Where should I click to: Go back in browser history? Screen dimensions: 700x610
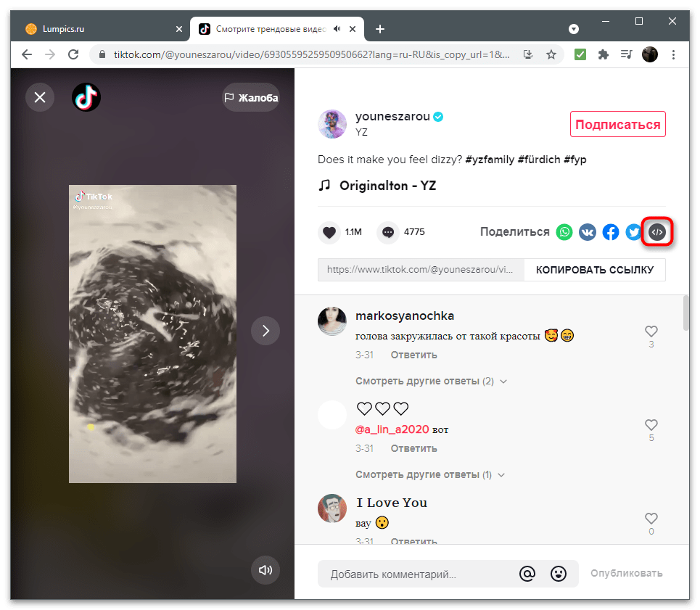tap(27, 54)
